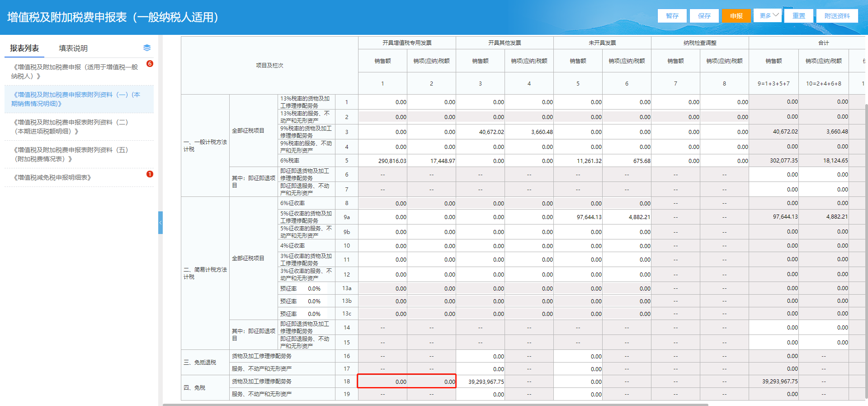Screen dimensions: 868x406
Task: Open main 增值税及附加税费申报 一般纳税人 report
Action: (75, 72)
